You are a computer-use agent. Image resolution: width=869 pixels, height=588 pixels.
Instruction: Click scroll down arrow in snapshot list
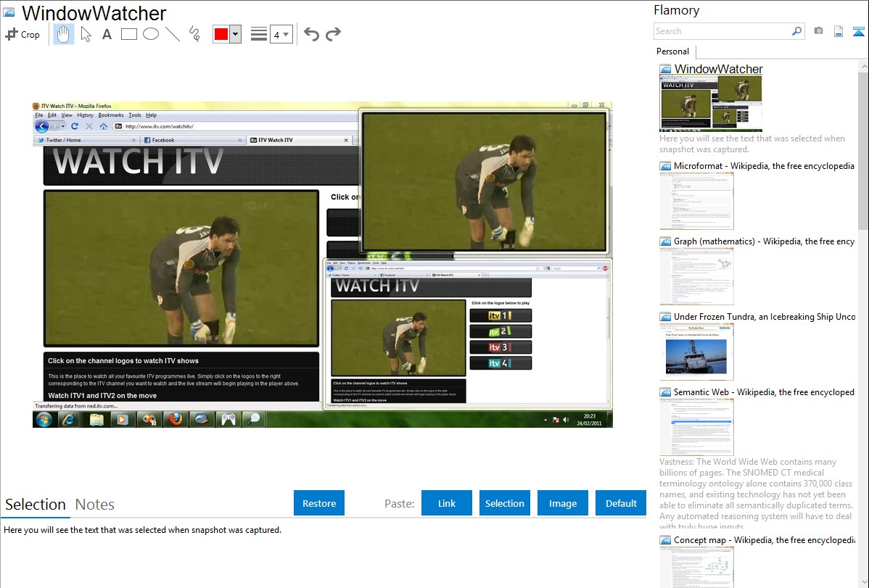coord(863,582)
